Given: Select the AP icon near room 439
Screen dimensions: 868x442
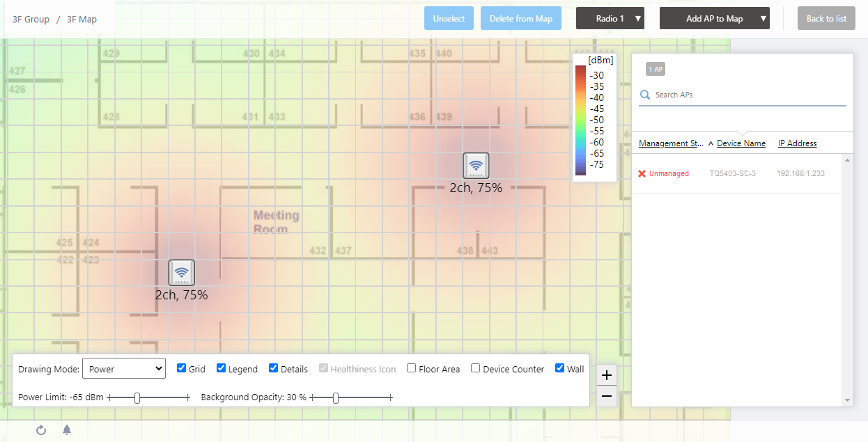Looking at the screenshot, I should (x=476, y=166).
